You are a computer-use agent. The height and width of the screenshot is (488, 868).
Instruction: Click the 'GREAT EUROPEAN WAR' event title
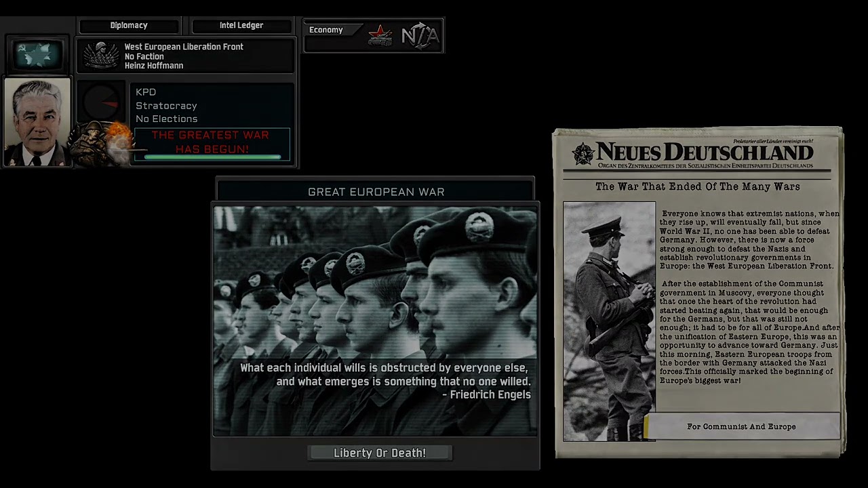[x=376, y=192]
